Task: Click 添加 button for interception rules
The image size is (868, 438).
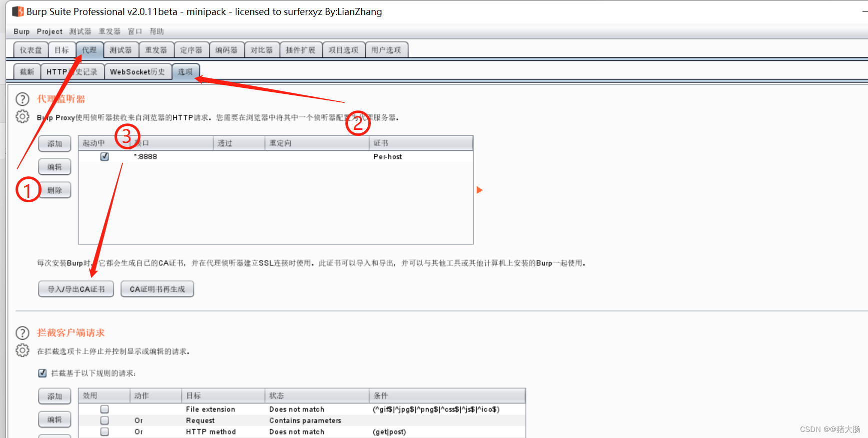Action: (54, 397)
